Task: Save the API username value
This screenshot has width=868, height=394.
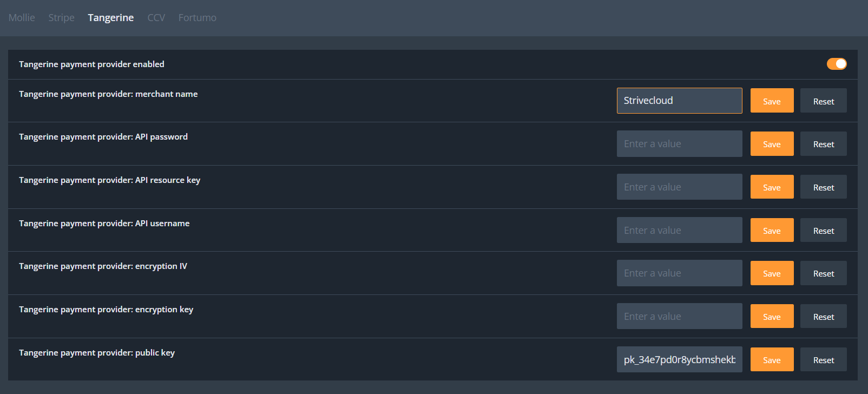Action: click(772, 230)
